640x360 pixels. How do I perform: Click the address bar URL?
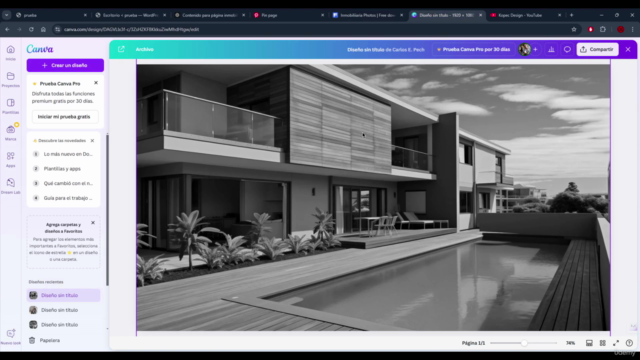pyautogui.click(x=131, y=29)
